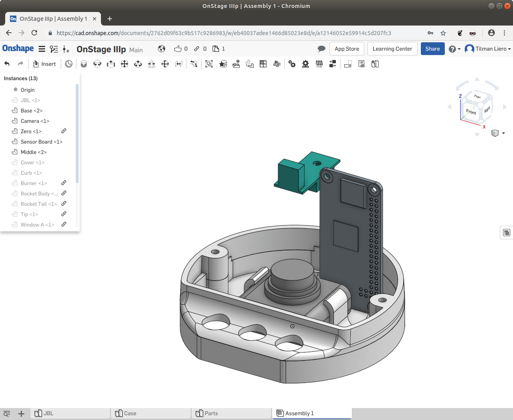
Task: Open the Tilman Liero user menu
Action: pyautogui.click(x=488, y=49)
